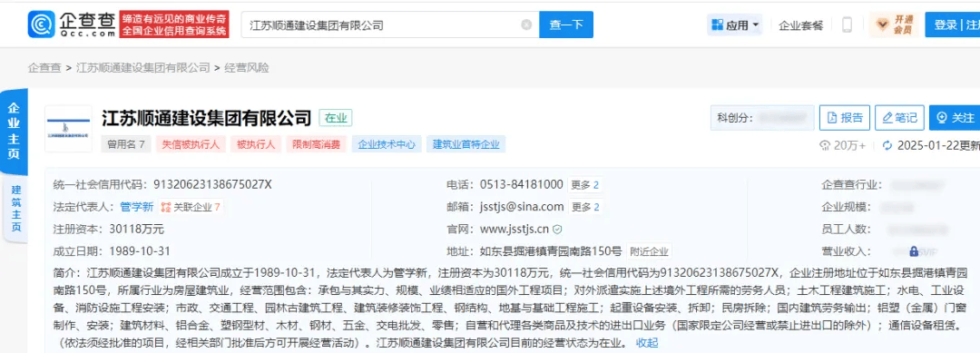This screenshot has height=353, width=980.
Task: Click the 限制高消费 risk tag
Action: [x=317, y=144]
